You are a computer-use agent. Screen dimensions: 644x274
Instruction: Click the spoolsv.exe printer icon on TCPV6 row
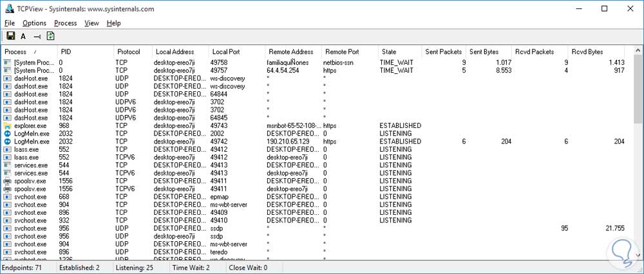pyautogui.click(x=7, y=189)
